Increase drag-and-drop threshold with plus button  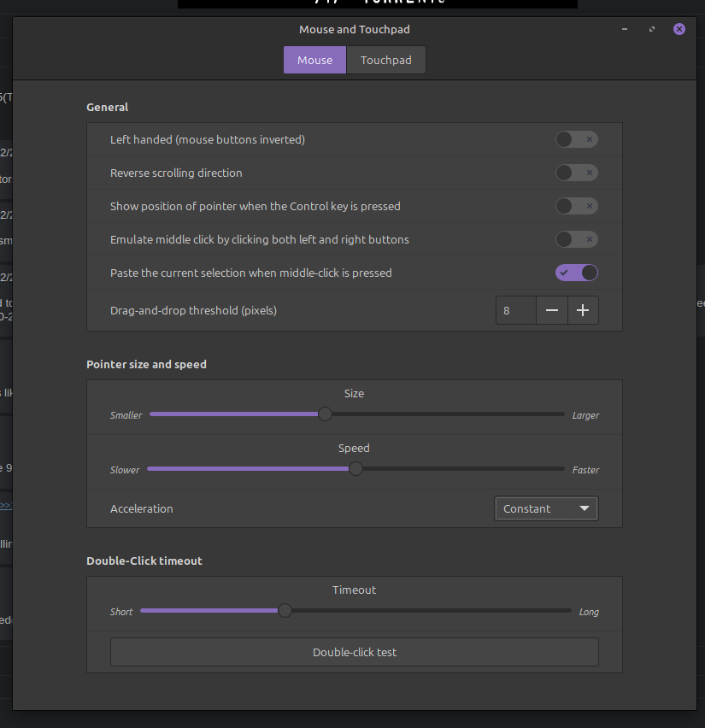point(583,310)
